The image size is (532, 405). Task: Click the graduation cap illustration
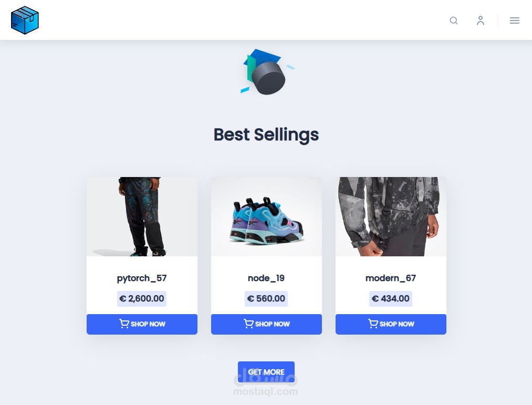click(266, 72)
